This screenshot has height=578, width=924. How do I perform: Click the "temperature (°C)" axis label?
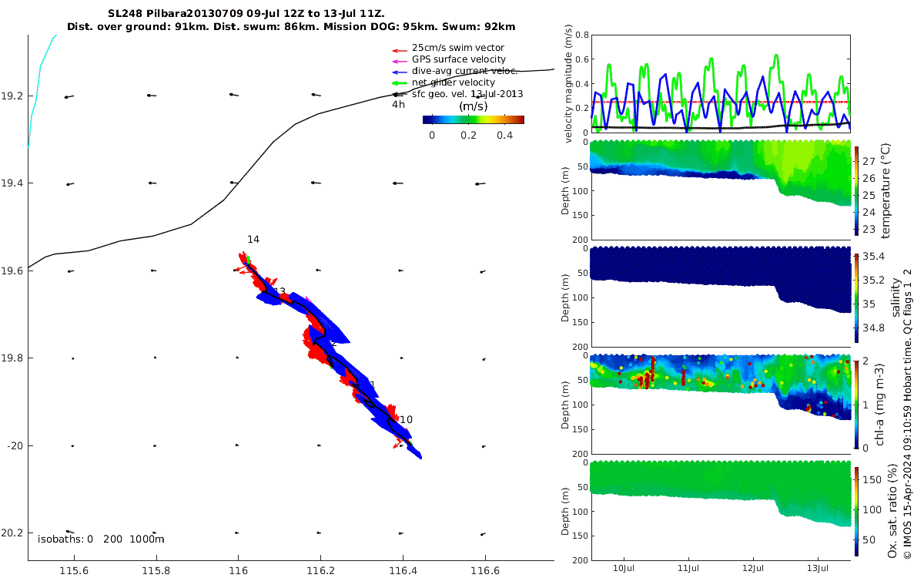pyautogui.click(x=885, y=190)
